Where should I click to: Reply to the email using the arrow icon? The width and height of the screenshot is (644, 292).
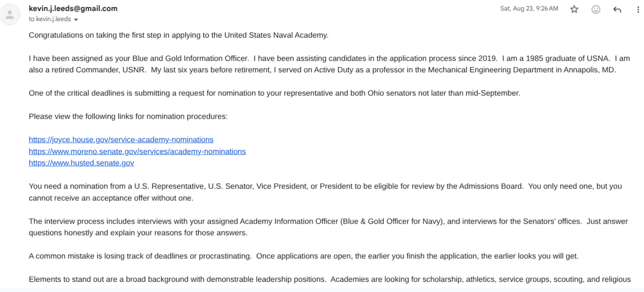point(617,10)
